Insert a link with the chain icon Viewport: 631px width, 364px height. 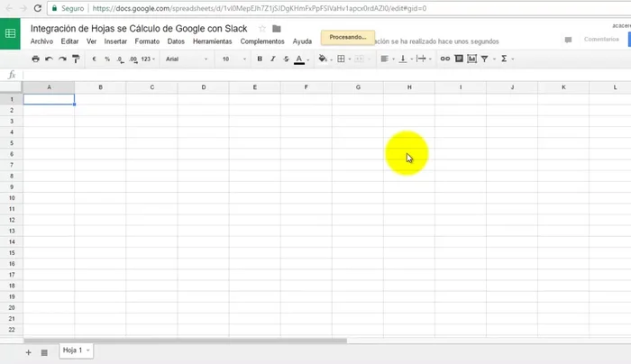tap(444, 59)
